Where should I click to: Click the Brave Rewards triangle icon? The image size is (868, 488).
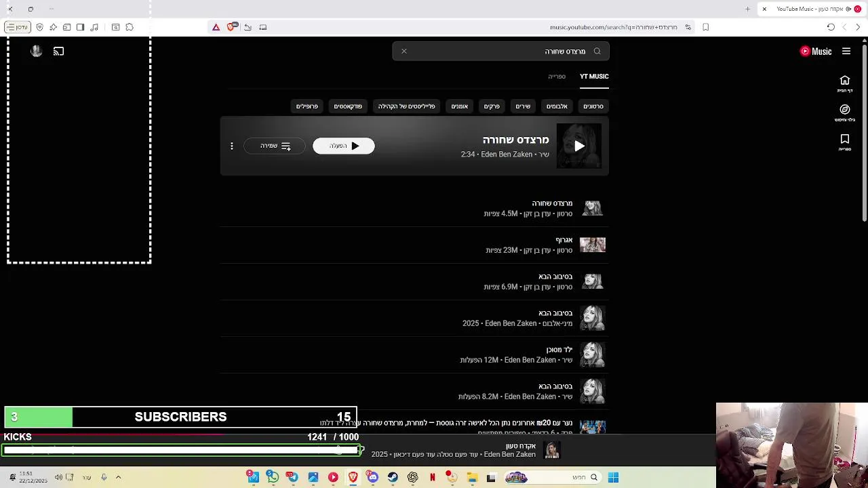click(x=216, y=27)
